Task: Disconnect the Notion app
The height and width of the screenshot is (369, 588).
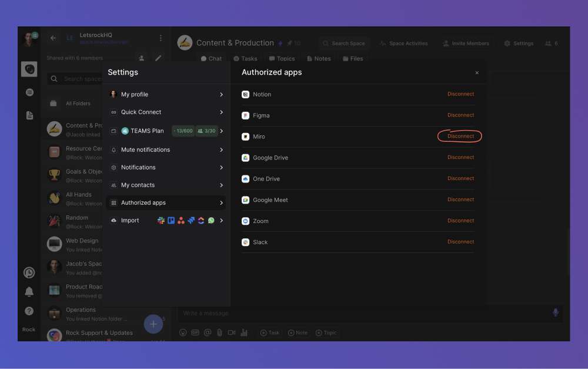Action: click(460, 94)
